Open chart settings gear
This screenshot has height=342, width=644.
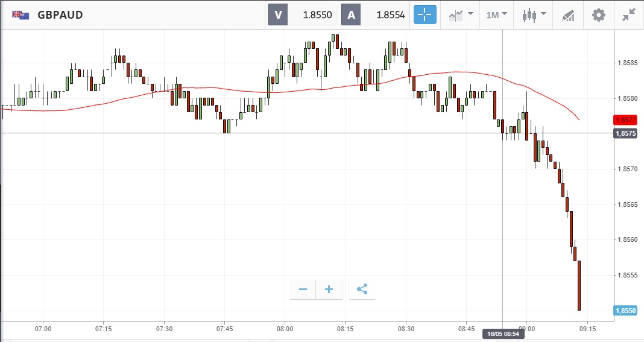(598, 14)
